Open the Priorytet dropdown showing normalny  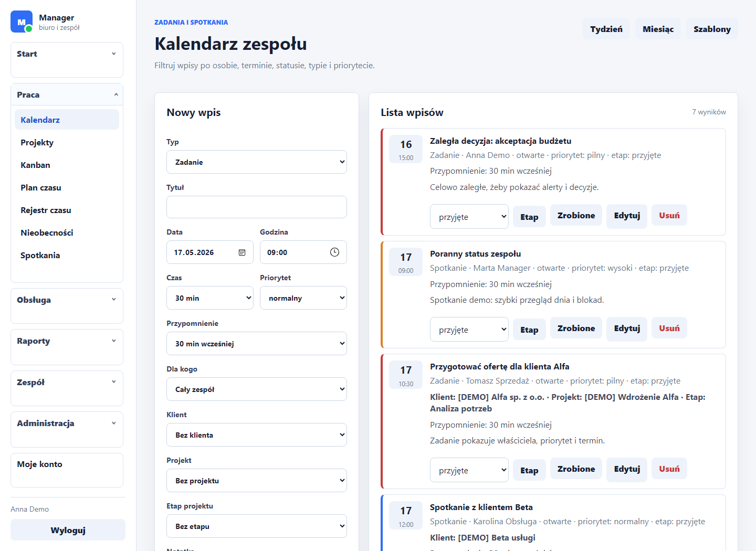[x=303, y=298]
